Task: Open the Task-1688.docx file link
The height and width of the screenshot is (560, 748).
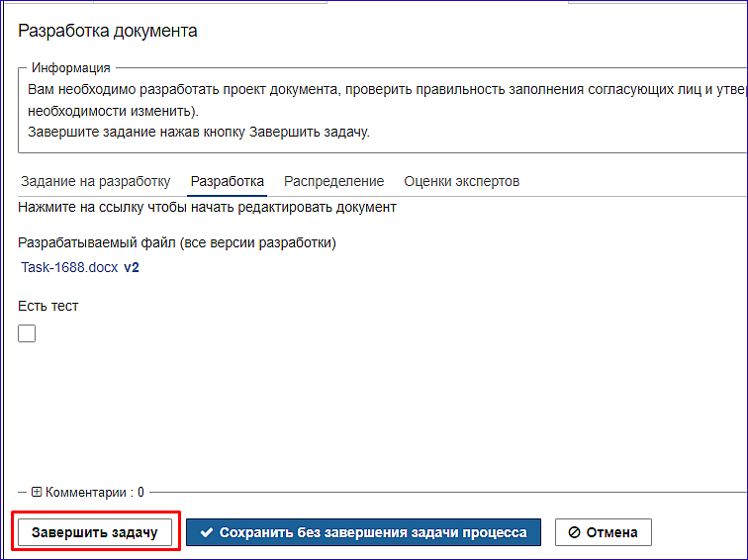Action: [69, 267]
